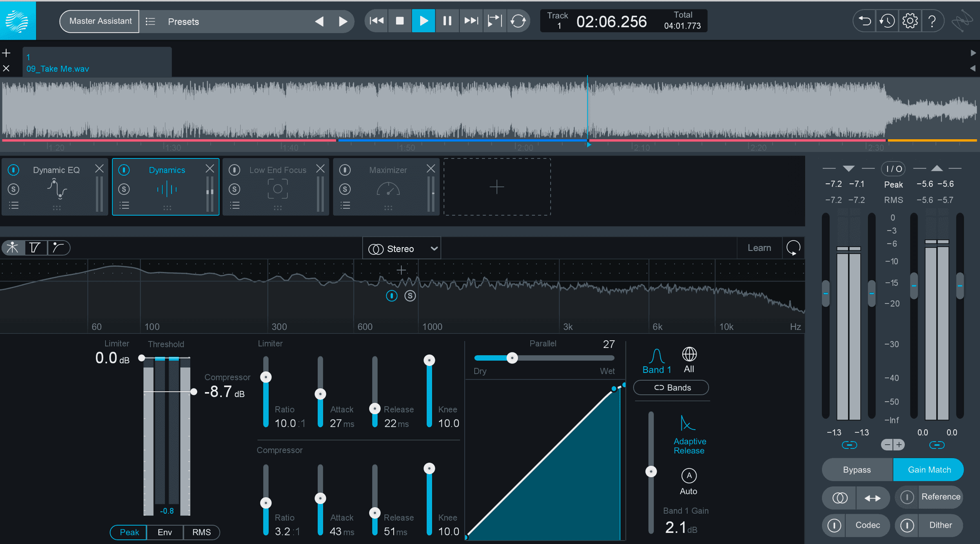Stop playback

pos(400,20)
